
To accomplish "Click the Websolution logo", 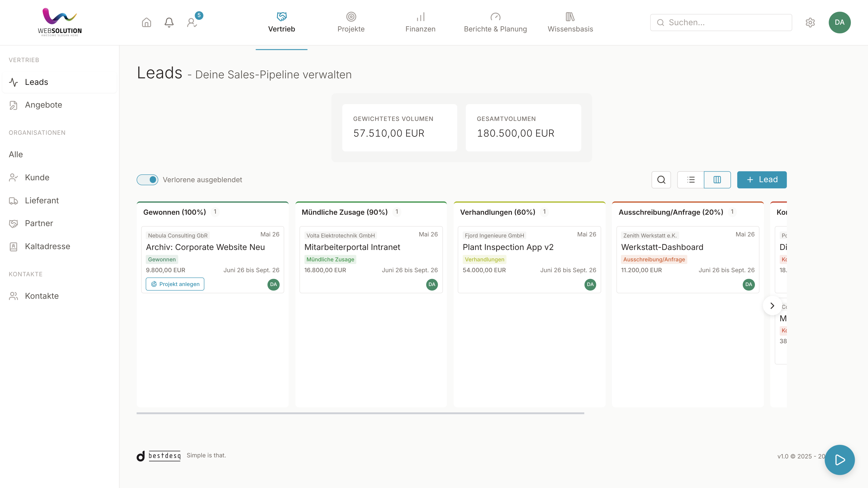I will click(x=60, y=22).
